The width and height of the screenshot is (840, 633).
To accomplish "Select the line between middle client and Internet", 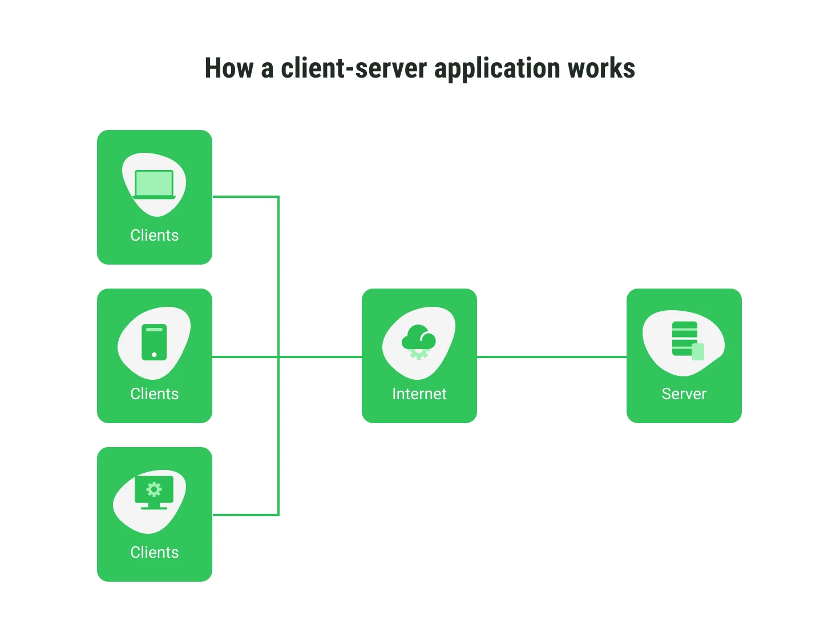I will pos(320,357).
